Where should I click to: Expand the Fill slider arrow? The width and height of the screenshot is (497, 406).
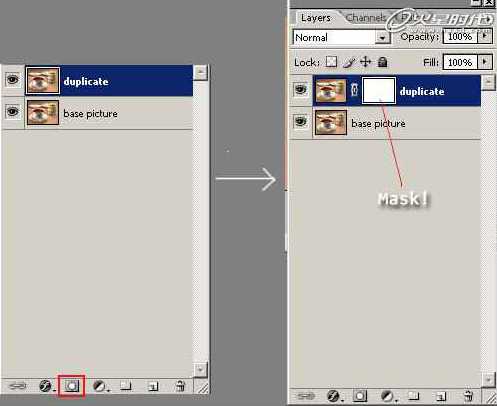(485, 62)
